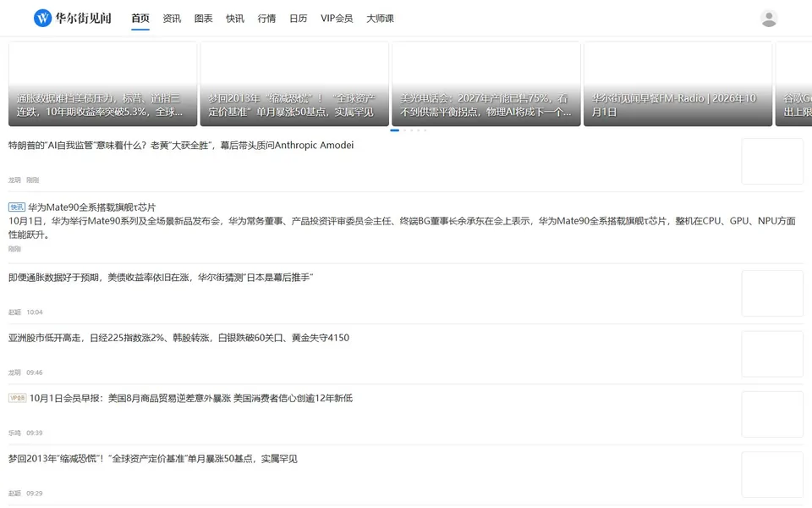Open carousel card 通胀数据难挡美债压力
This screenshot has height=508, width=812.
tap(102, 84)
